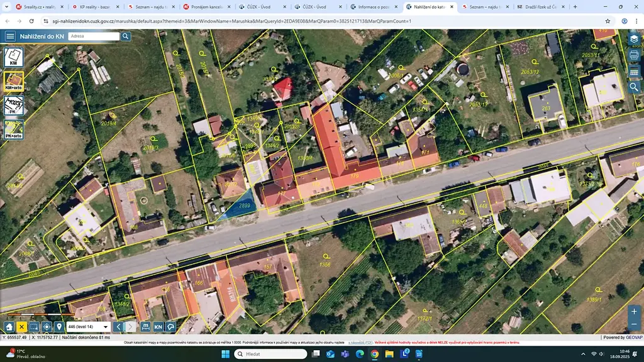Viewport: 644px width, 362px height.
Task: Click the print map icon
Action: [634, 55]
